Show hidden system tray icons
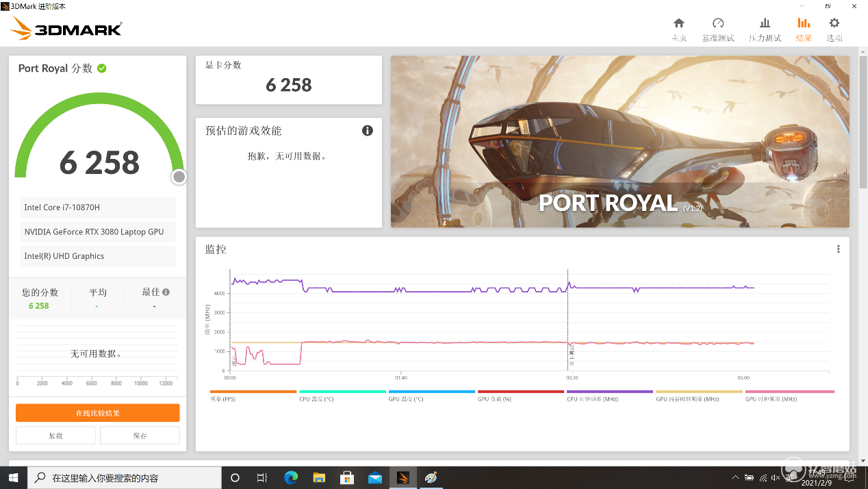The height and width of the screenshot is (489, 868). coord(735,477)
